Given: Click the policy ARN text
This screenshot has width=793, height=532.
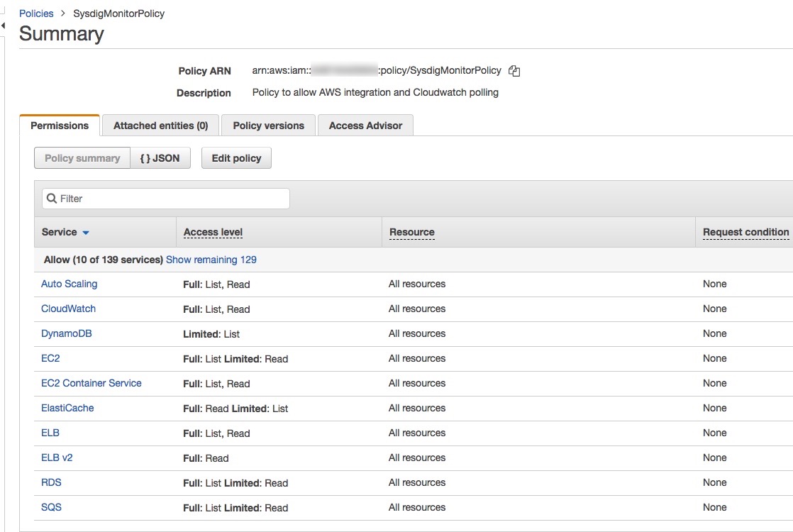Looking at the screenshot, I should [377, 70].
